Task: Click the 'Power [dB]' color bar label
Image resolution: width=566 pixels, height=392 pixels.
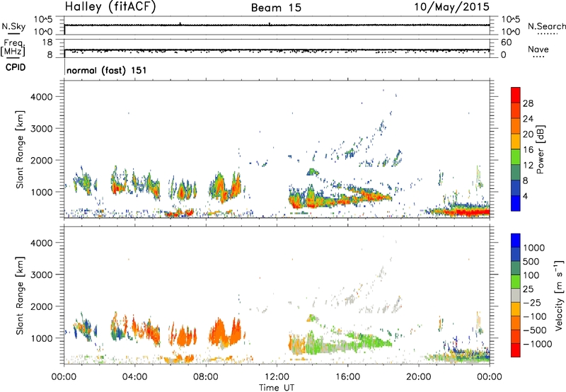Action: (540, 149)
